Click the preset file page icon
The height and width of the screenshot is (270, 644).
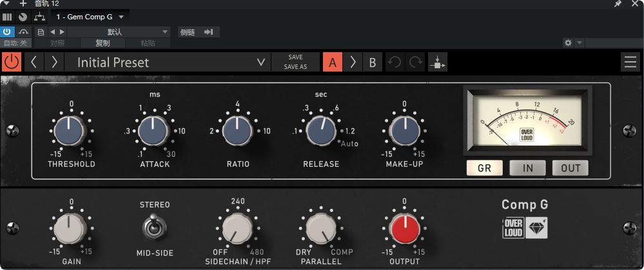[x=41, y=32]
